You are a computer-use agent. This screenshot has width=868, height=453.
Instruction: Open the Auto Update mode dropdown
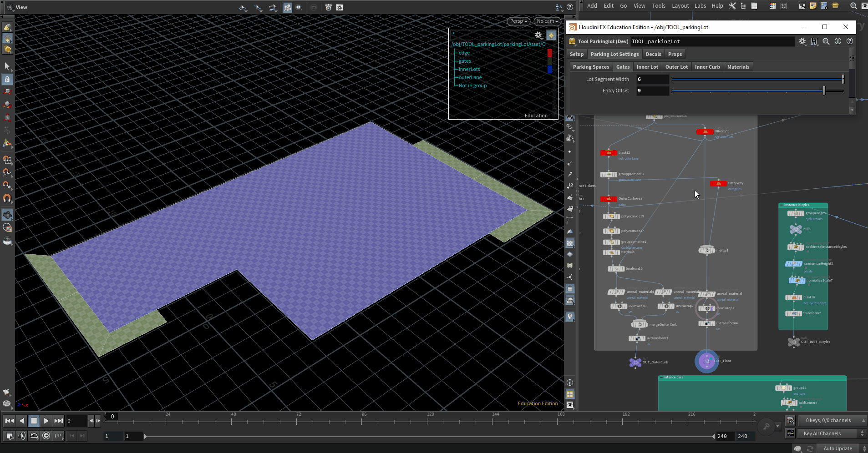click(841, 448)
